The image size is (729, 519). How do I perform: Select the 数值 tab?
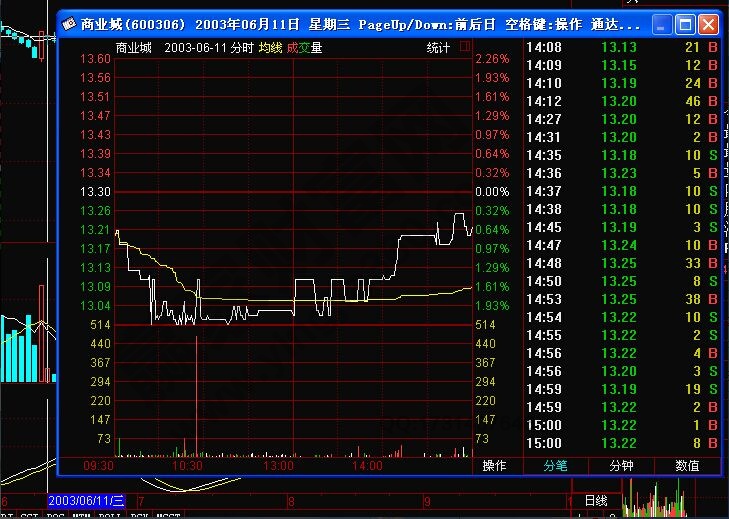pos(686,465)
